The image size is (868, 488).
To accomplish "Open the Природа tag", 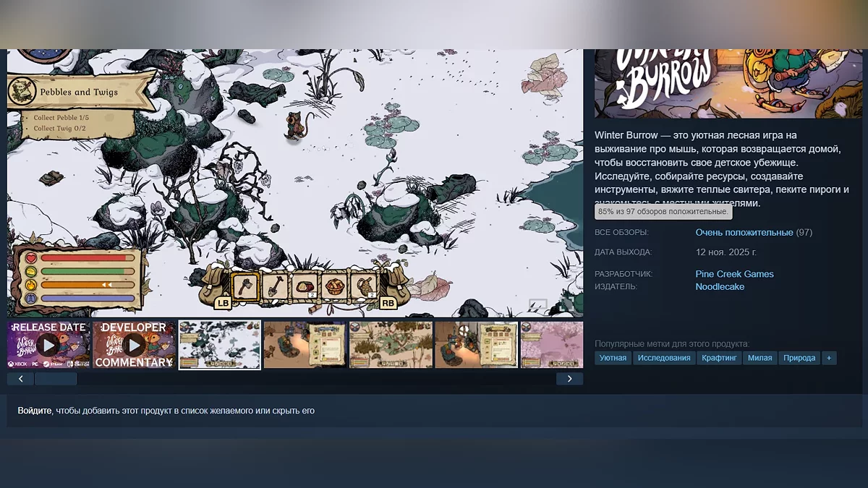I will tap(799, 358).
